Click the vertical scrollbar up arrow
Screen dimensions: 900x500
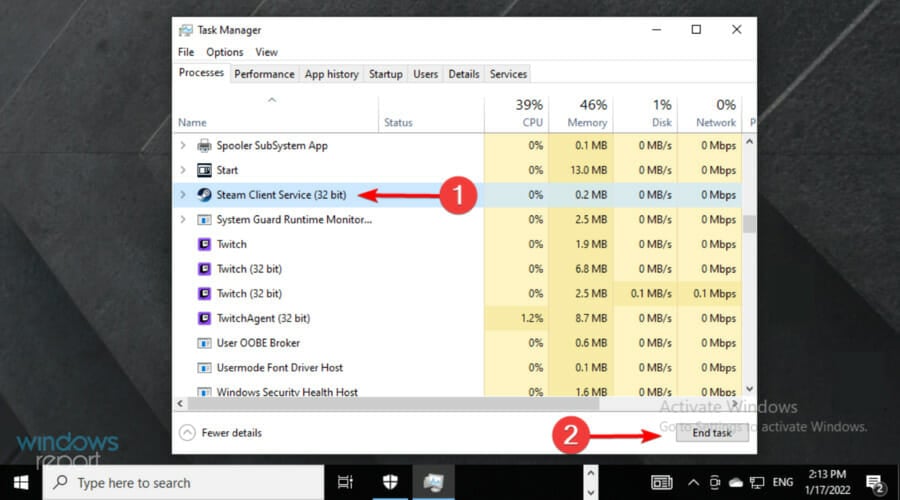pos(749,141)
